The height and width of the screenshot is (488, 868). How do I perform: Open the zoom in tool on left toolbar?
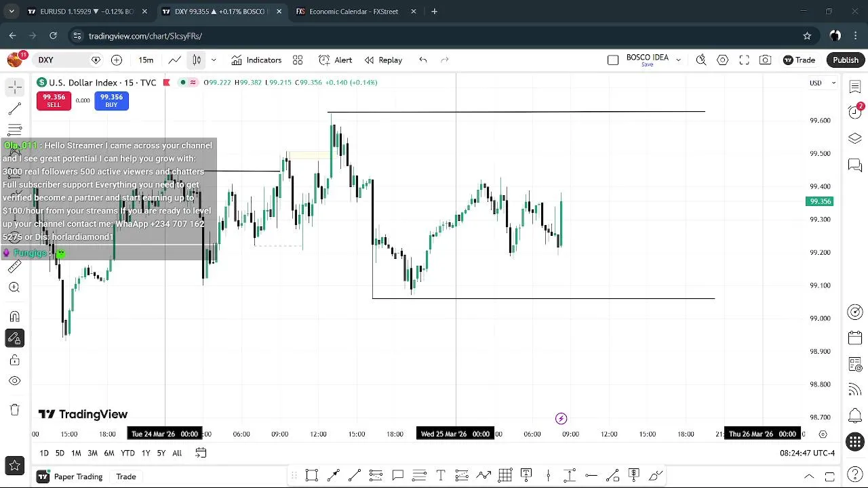14,287
